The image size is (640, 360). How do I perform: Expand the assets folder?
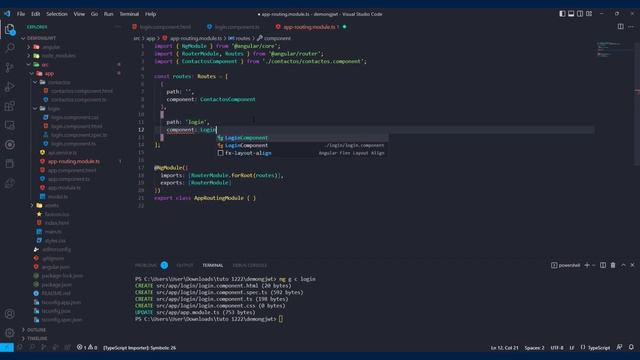pyautogui.click(x=51, y=205)
